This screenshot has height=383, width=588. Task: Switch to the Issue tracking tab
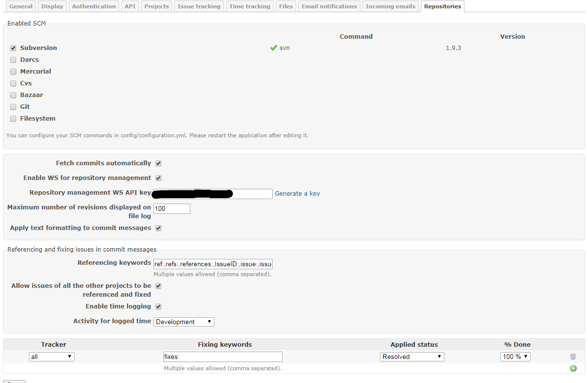(199, 6)
